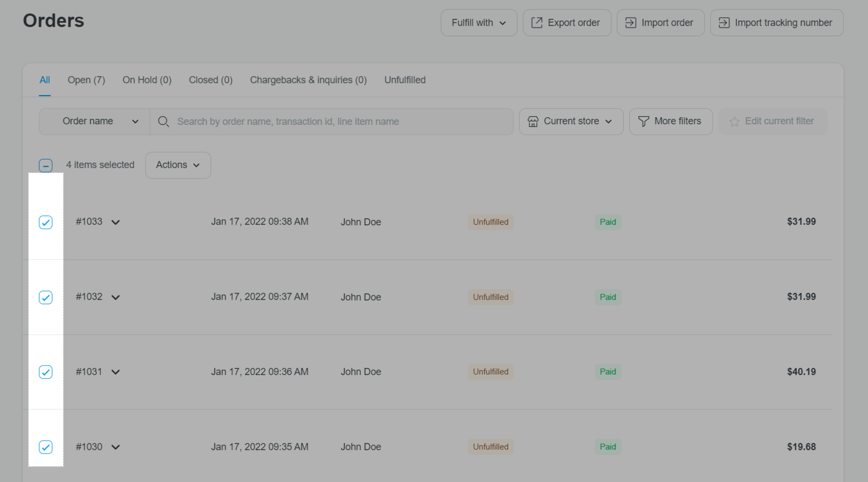The image size is (868, 482).
Task: Click date Jan 17, 2022 09:38 AM
Action: [260, 221]
